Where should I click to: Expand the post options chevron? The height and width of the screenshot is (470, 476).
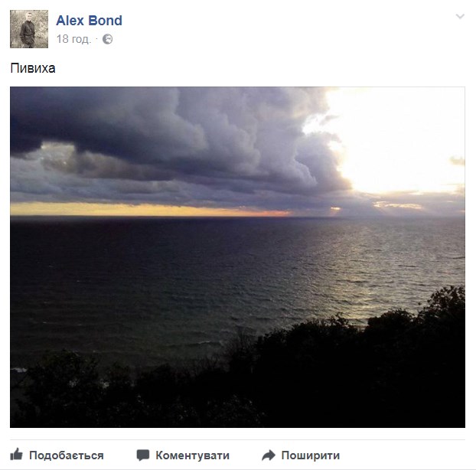(x=460, y=16)
